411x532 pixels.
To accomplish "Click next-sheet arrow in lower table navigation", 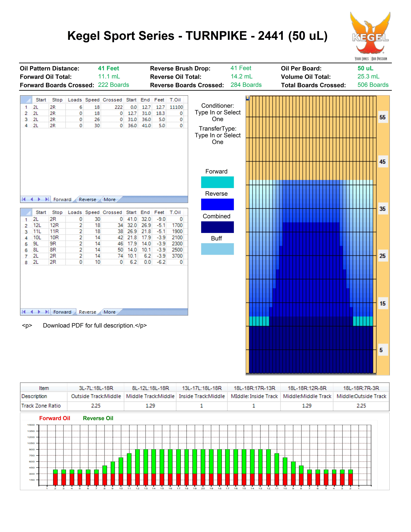I will point(39,312).
